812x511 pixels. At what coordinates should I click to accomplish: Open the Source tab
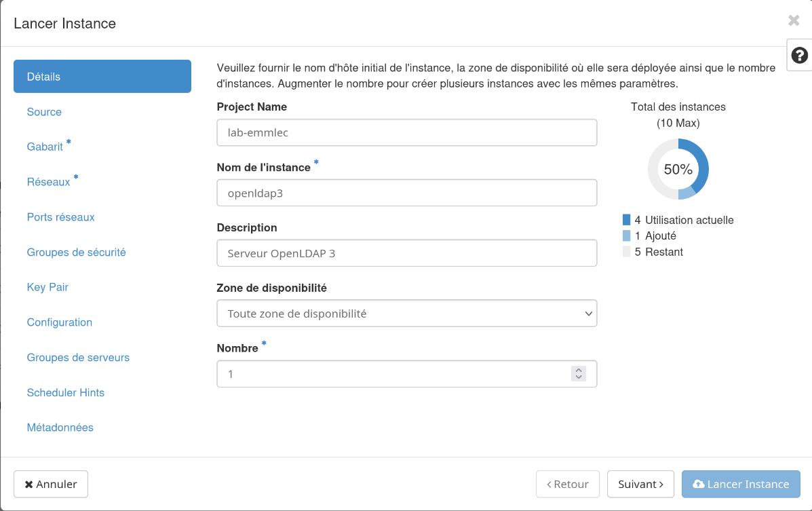point(44,112)
